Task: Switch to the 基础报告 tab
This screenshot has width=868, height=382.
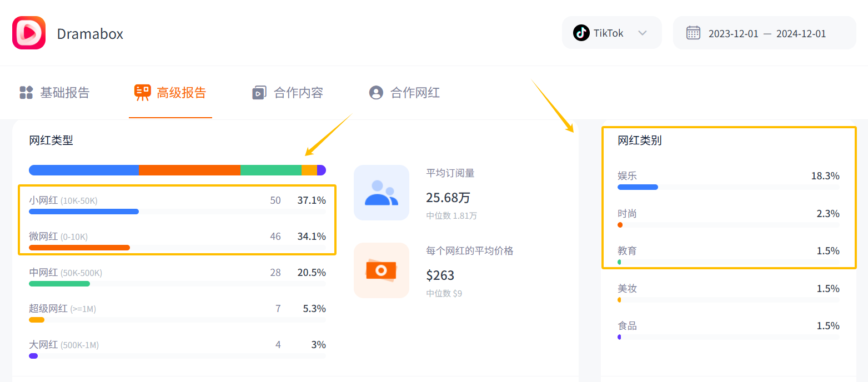Action: click(x=54, y=92)
